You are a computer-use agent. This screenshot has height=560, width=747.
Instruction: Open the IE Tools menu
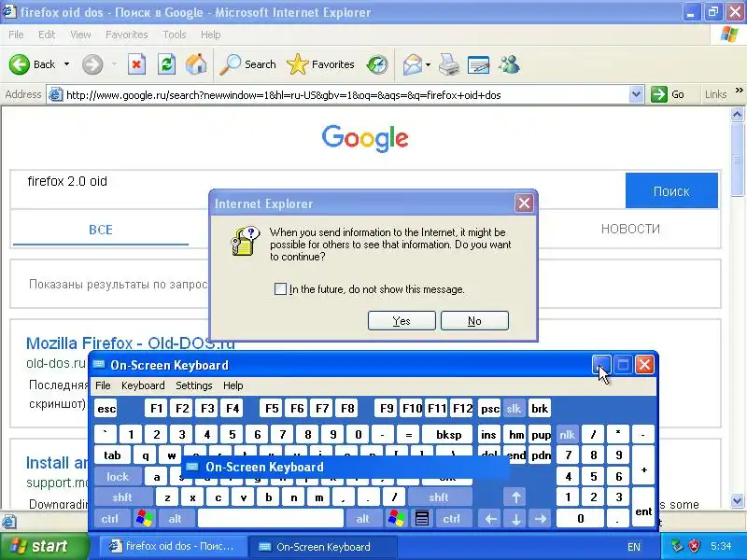[x=175, y=35]
